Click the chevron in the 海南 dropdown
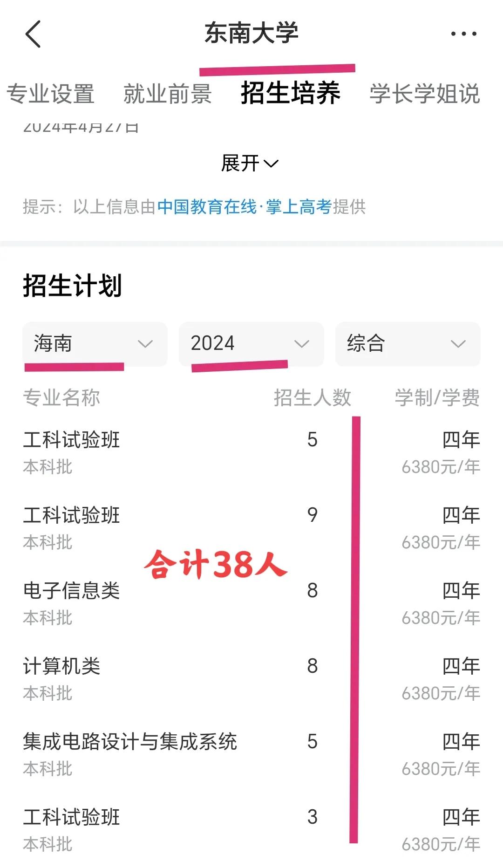Image resolution: width=503 pixels, height=868 pixels. (x=145, y=344)
